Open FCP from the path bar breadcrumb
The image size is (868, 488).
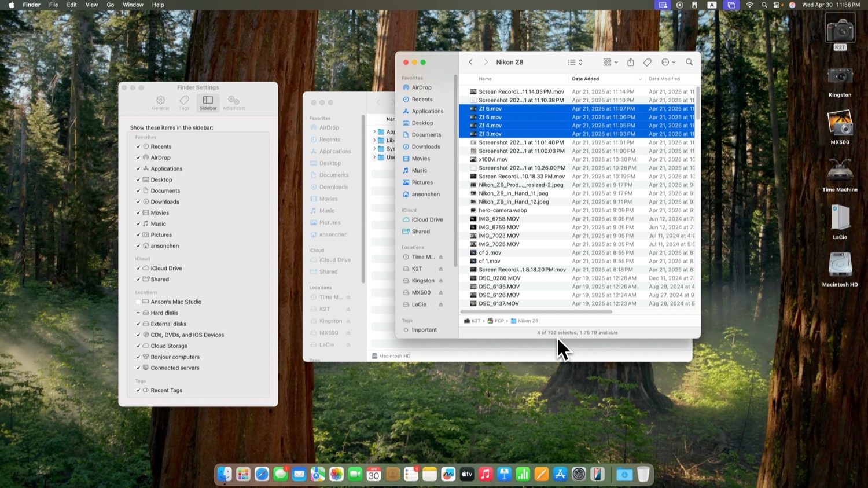pos(499,321)
